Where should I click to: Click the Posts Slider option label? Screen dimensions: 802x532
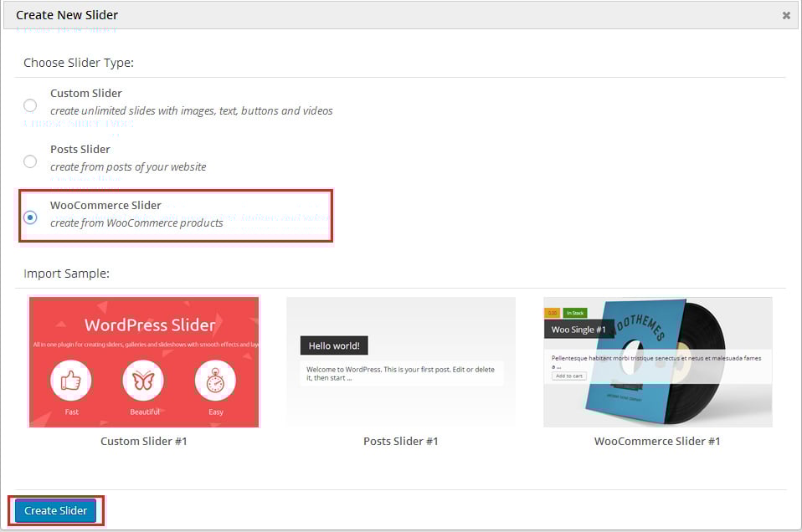tap(80, 150)
